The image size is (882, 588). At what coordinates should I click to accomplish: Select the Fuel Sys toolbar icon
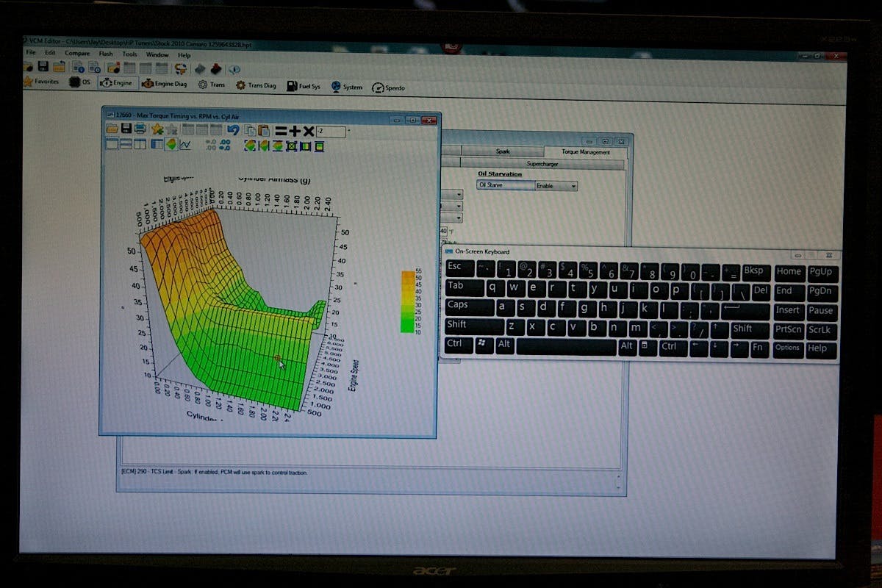tap(304, 86)
